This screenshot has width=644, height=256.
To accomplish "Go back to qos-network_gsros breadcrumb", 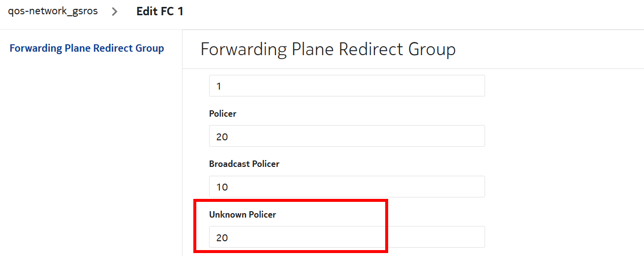I will (53, 11).
